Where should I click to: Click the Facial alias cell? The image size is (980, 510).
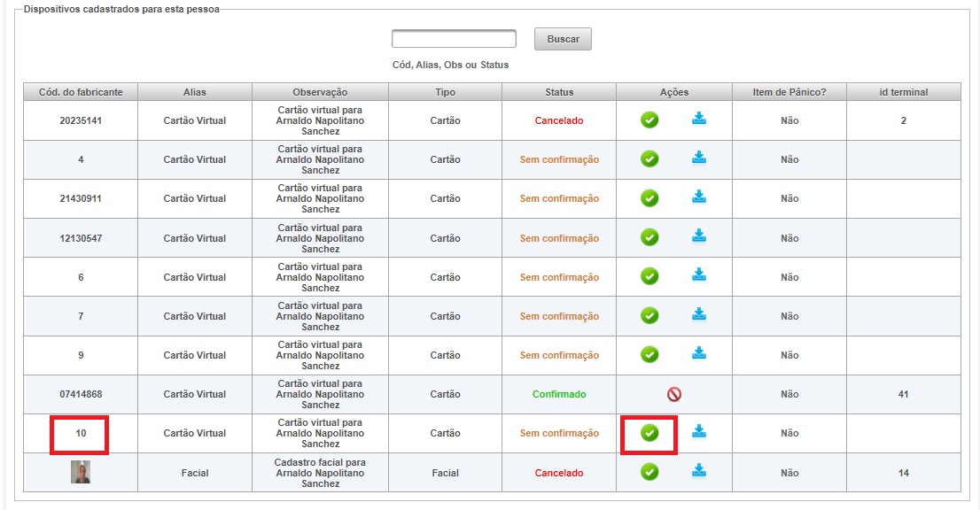coord(194,473)
